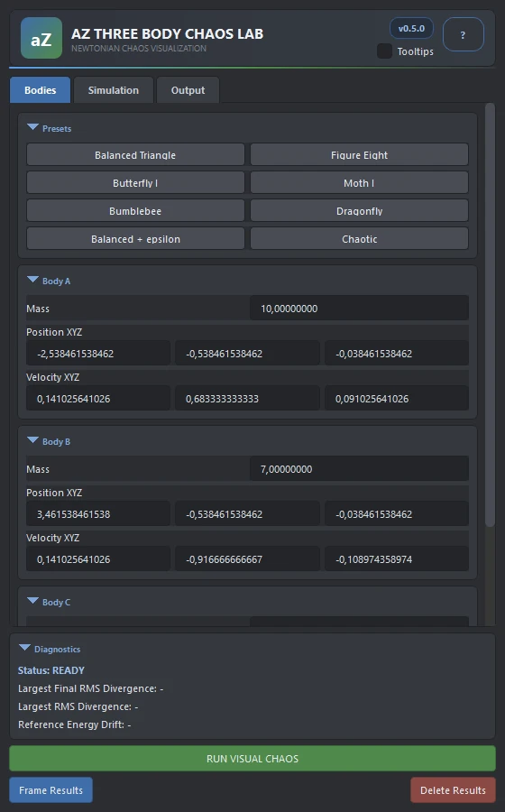Load the Butterfly I preset
The height and width of the screenshot is (812, 505).
[135, 183]
